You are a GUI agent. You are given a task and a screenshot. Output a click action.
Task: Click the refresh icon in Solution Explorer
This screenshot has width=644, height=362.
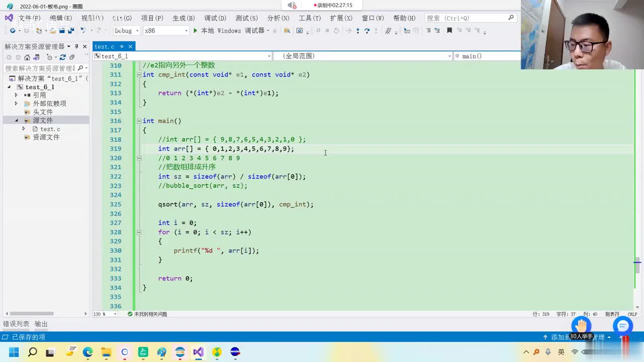tap(62, 57)
